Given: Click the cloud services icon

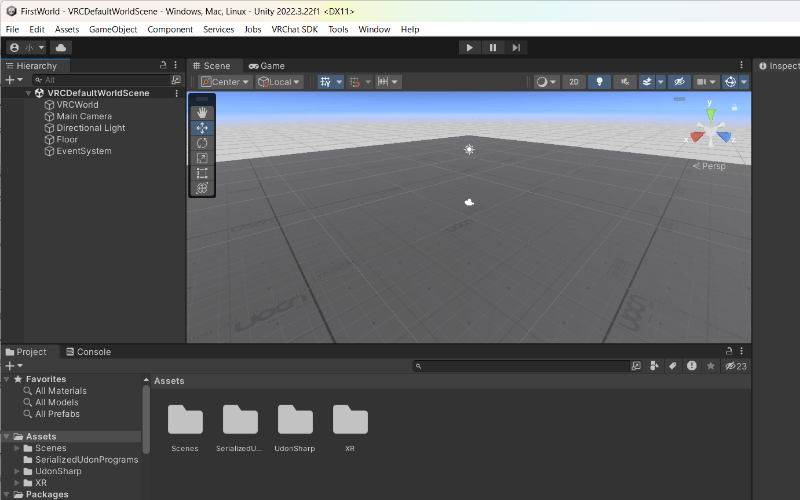Looking at the screenshot, I should click(61, 47).
